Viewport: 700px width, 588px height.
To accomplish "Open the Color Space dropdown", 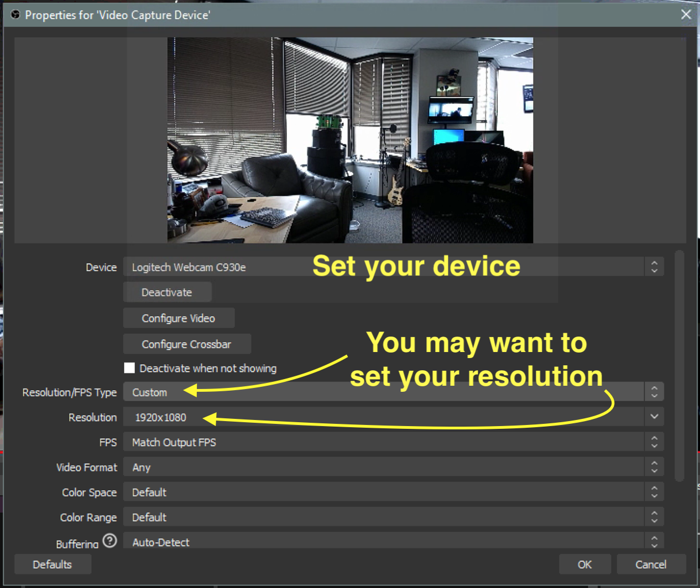I will pos(393,492).
